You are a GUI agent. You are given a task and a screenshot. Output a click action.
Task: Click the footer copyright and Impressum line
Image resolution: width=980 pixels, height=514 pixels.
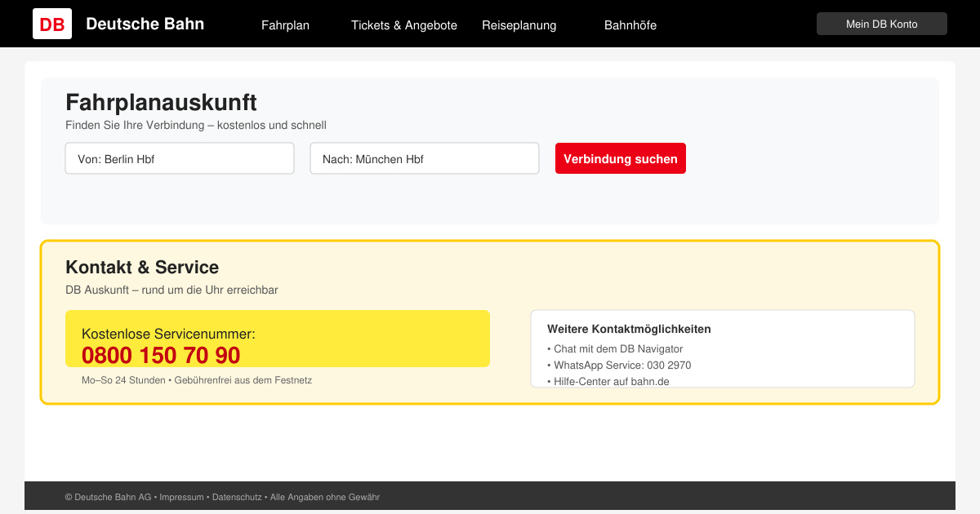tap(222, 497)
